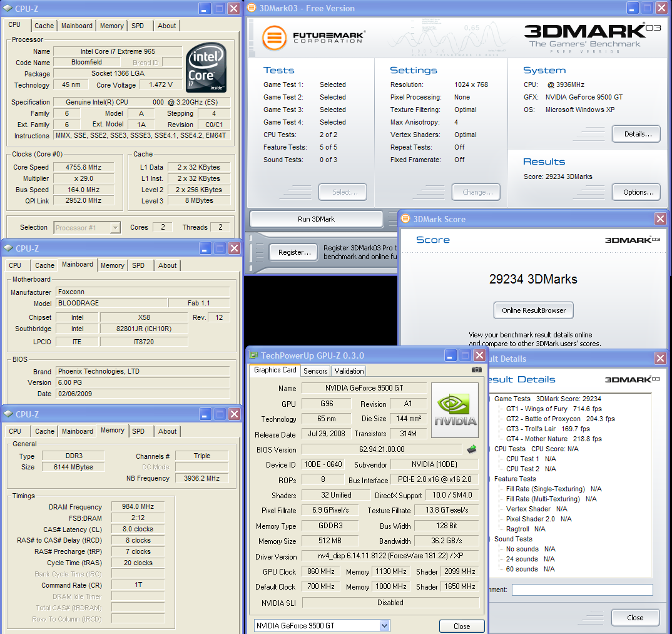Click the Run 3DMark button
The height and width of the screenshot is (634, 672).
316,219
